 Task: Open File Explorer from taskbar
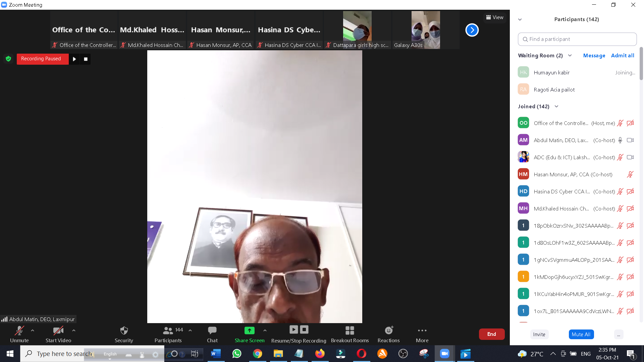[278, 354]
